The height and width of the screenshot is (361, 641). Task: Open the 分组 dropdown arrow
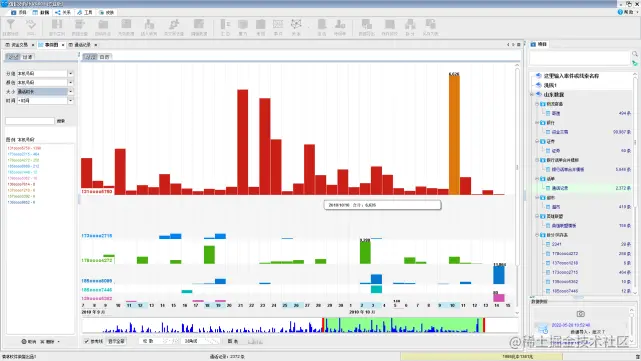(x=70, y=74)
